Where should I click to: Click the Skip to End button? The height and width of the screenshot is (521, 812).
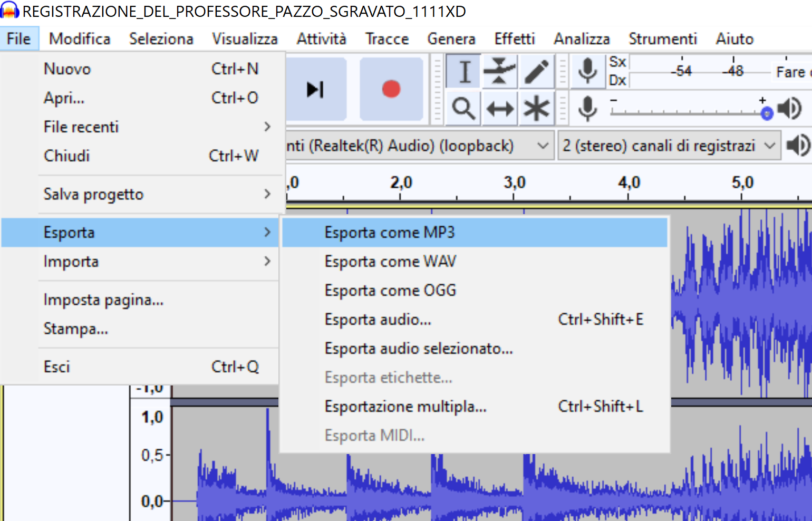316,89
